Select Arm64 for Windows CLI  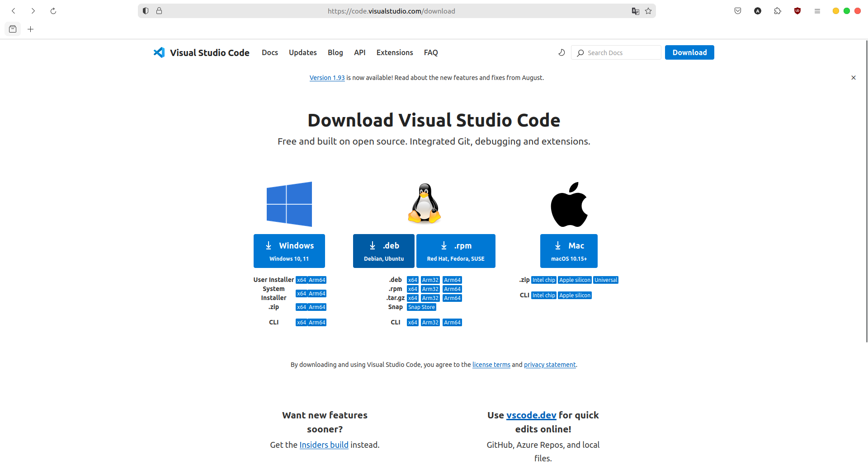[x=317, y=323]
